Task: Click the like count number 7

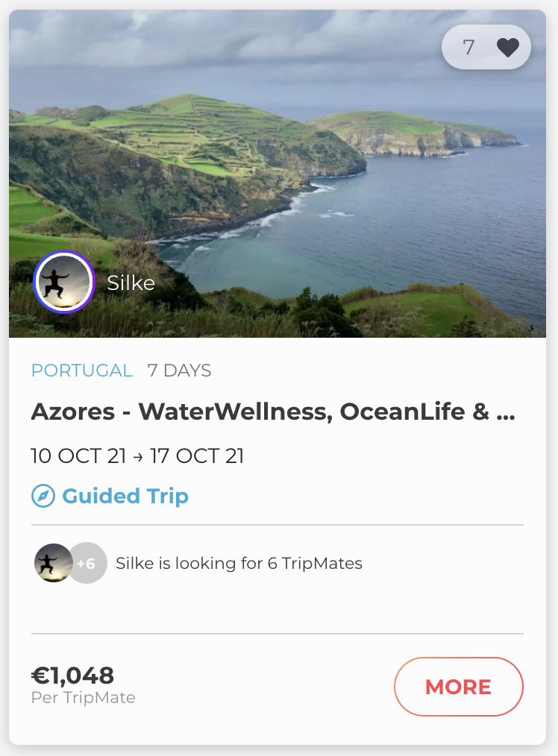Action: coord(468,48)
